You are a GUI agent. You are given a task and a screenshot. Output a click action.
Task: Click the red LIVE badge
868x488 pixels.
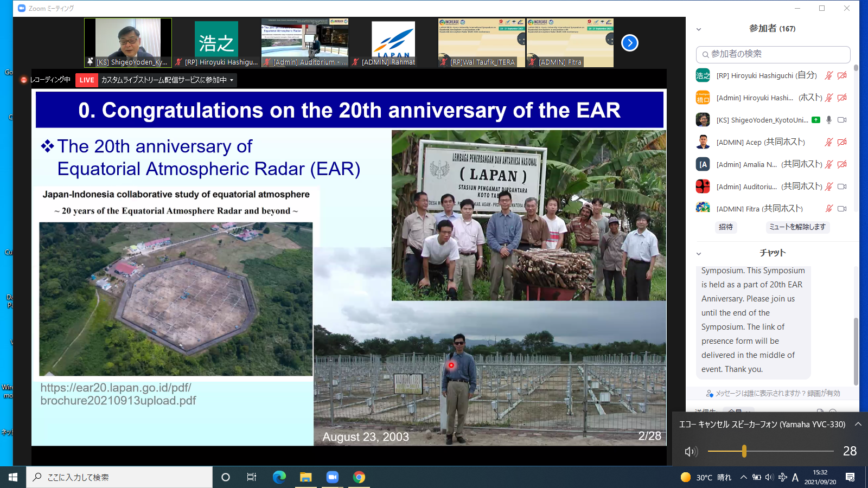point(87,80)
